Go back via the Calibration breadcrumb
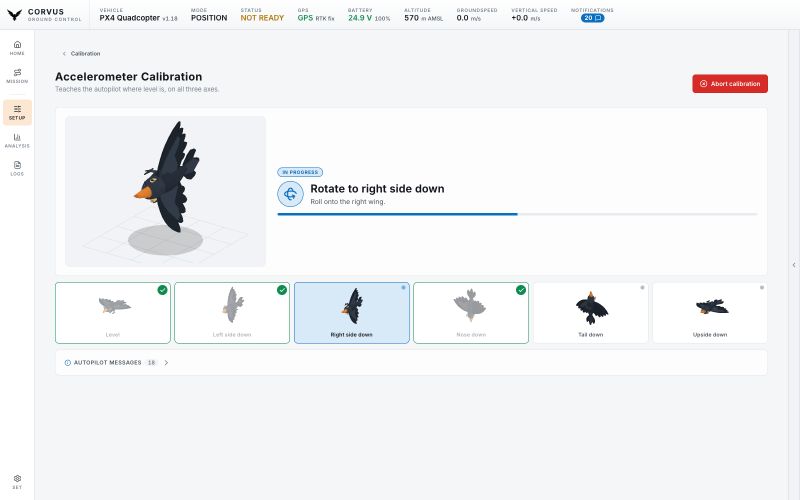Image resolution: width=800 pixels, height=500 pixels. click(82, 54)
